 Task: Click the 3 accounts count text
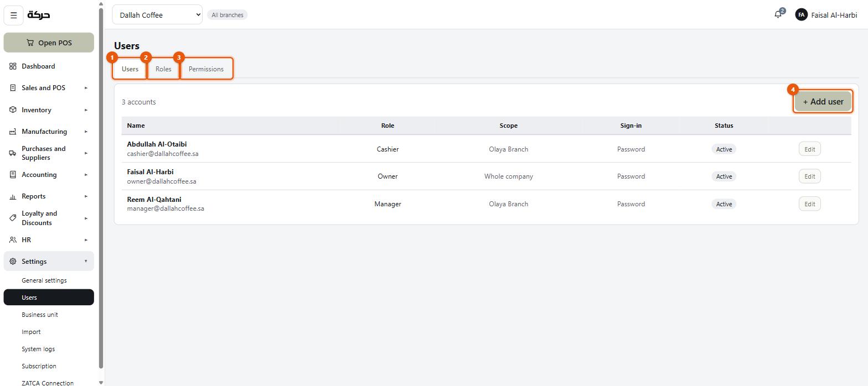coord(139,102)
